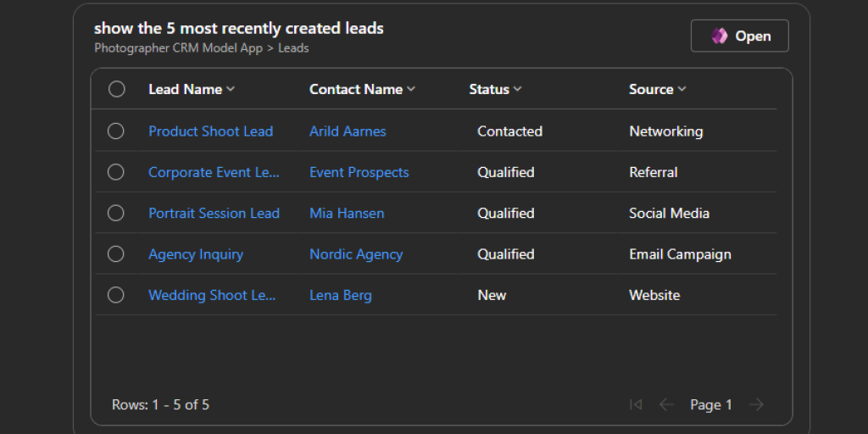Open contact Mia Hansen
868x434 pixels.
tap(347, 213)
